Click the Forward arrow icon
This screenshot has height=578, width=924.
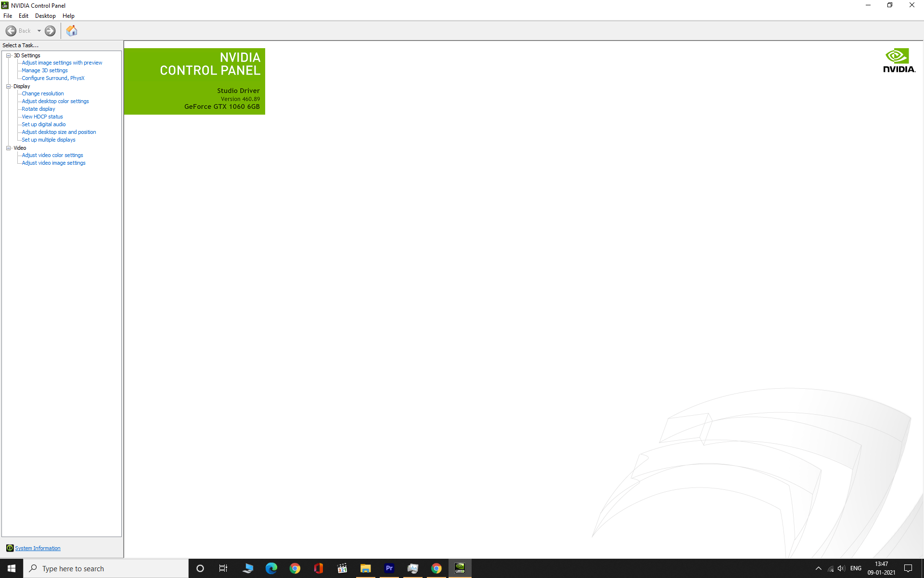click(x=50, y=31)
